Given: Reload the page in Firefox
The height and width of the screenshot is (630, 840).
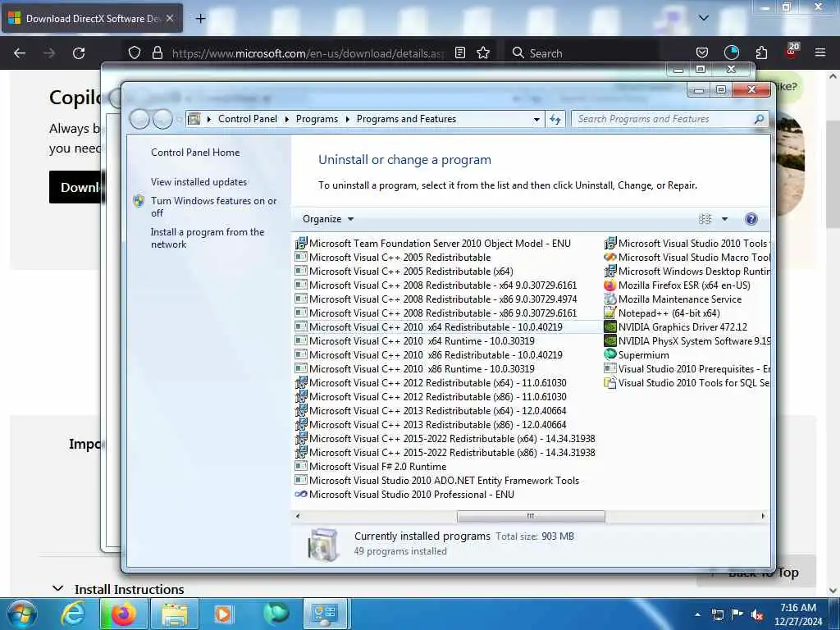Looking at the screenshot, I should (79, 53).
